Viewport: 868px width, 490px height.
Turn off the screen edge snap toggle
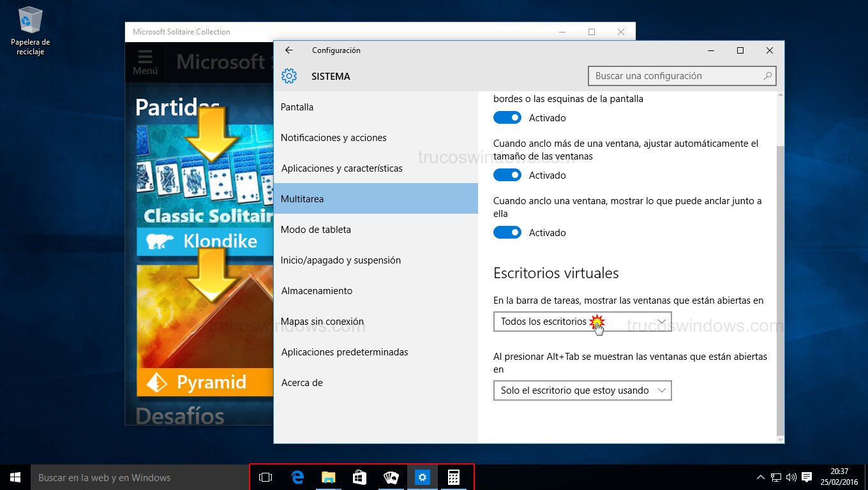click(x=507, y=118)
